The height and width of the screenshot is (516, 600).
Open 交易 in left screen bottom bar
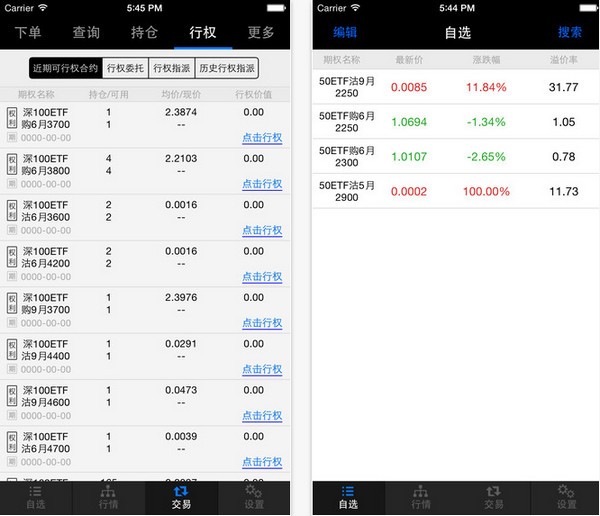[x=181, y=498]
